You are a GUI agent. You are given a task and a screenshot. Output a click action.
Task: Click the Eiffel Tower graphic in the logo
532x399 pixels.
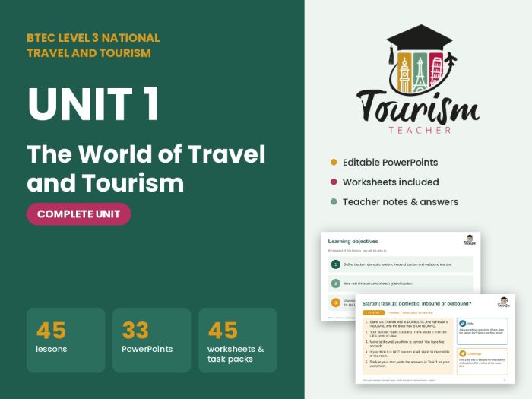[420, 74]
